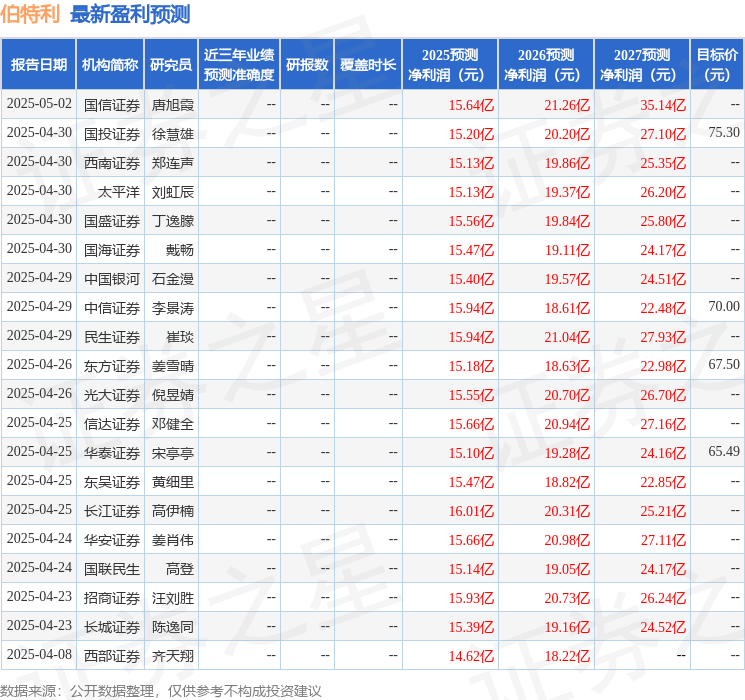Select the 东吴证券 institution cell
745x700 pixels.
click(x=112, y=482)
